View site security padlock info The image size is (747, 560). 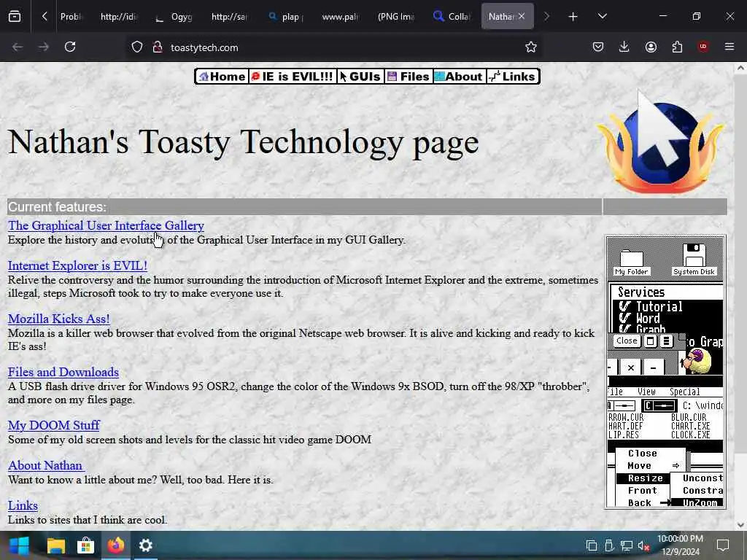[x=158, y=47]
